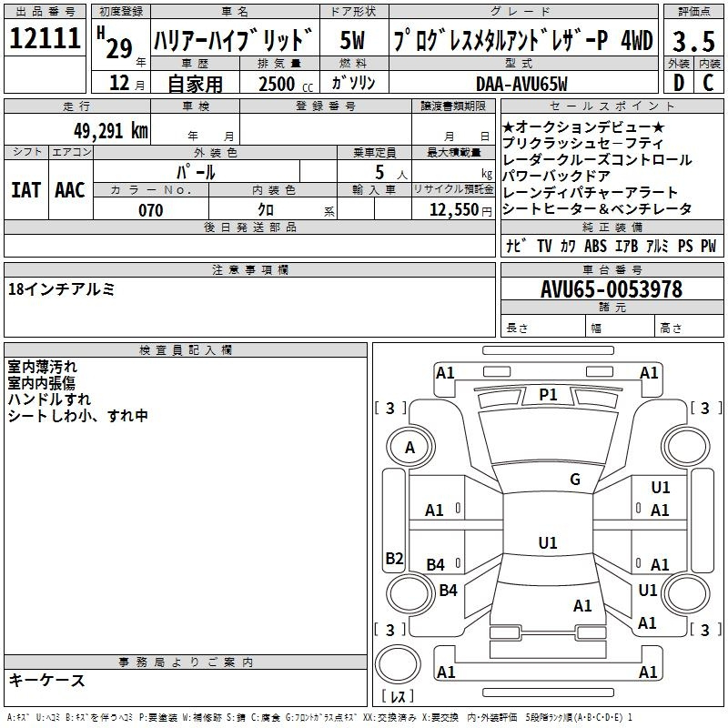Select パワーバックドア sales point

click(556, 176)
